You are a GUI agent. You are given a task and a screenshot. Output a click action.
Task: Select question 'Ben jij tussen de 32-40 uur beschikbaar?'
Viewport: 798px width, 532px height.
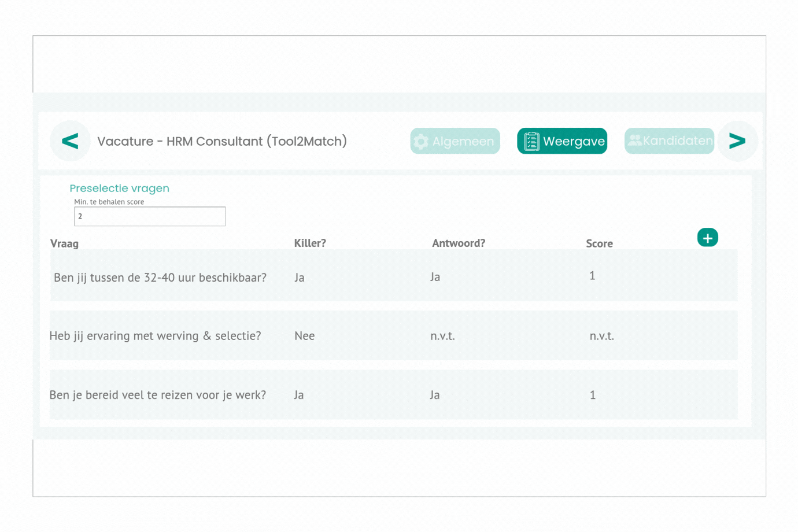160,278
